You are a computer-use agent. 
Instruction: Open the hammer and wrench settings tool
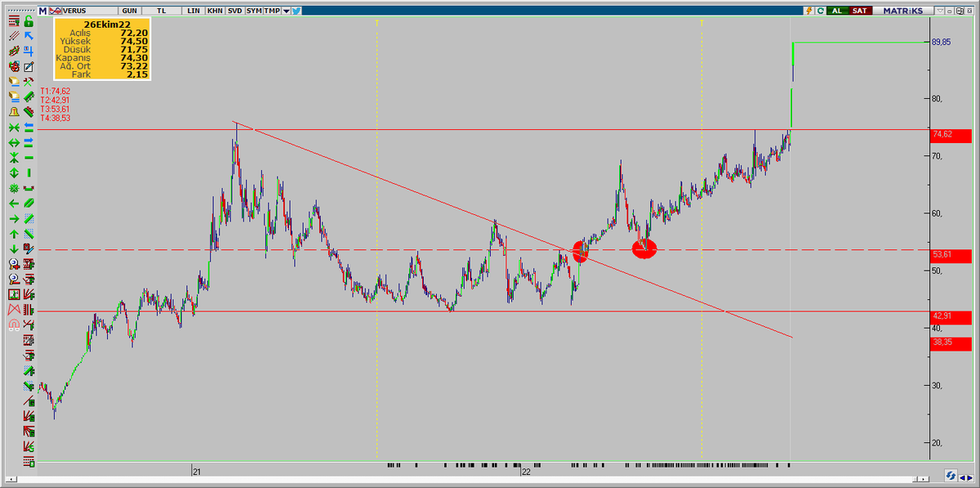click(29, 82)
